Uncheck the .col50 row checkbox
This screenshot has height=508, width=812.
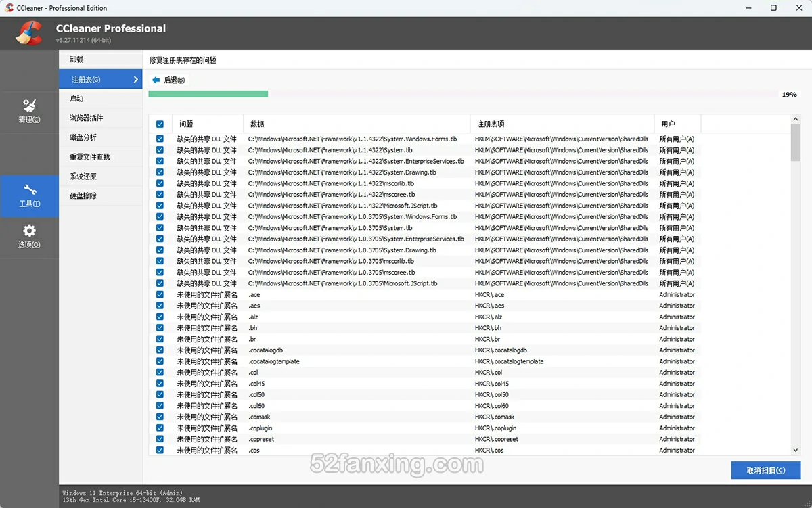point(160,394)
